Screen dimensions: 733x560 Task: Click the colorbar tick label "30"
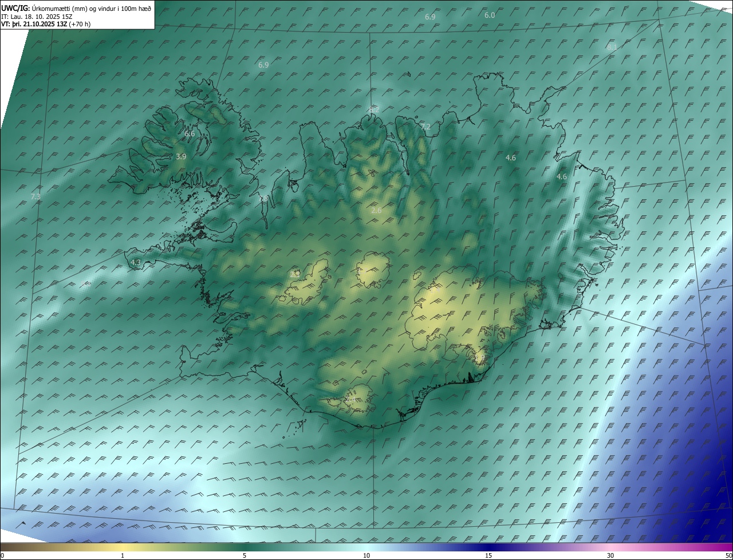(x=610, y=555)
